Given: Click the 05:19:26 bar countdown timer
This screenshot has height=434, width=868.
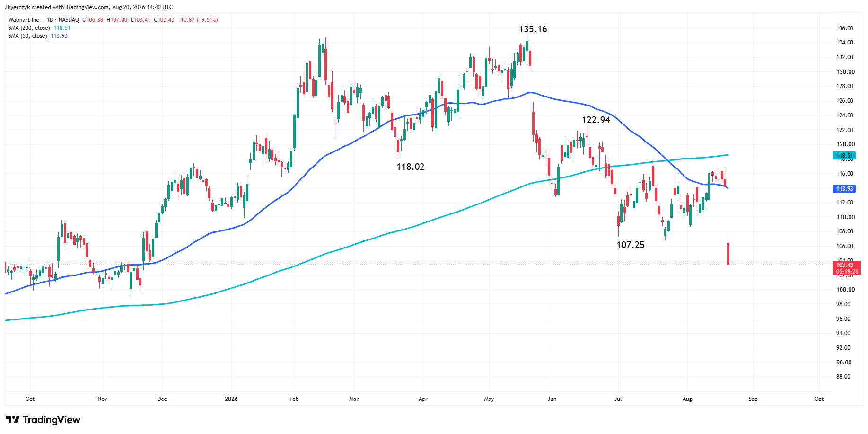Looking at the screenshot, I should 846,272.
